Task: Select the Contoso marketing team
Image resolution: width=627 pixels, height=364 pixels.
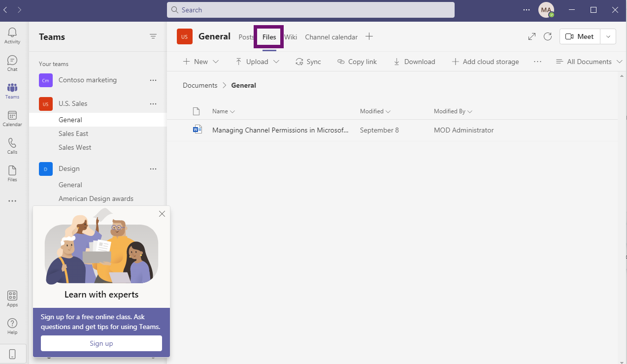Action: pos(88,80)
